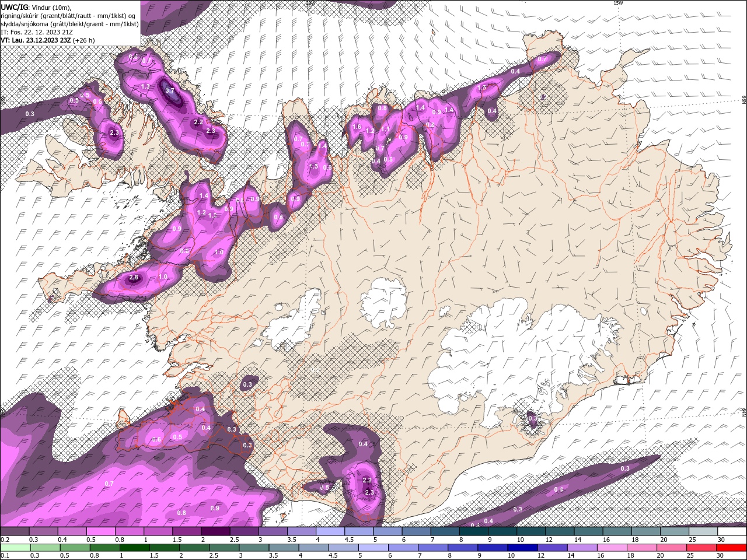The width and height of the screenshot is (747, 560).
Task: Pick lower scale swatch between 2.5 and 3
Action: [224, 548]
